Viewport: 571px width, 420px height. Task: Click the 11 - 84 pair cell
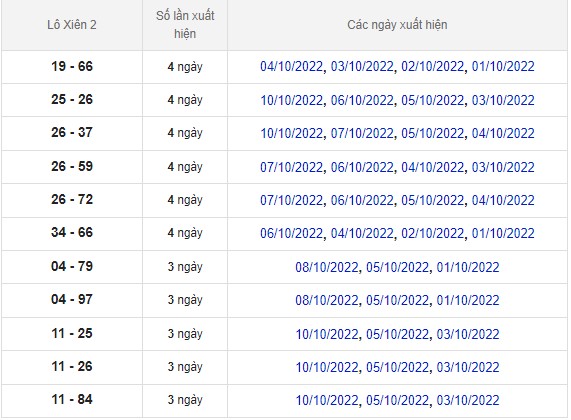click(72, 400)
